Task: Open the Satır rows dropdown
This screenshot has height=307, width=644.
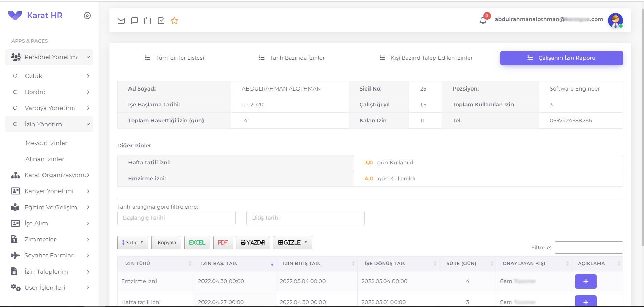Action: point(132,242)
